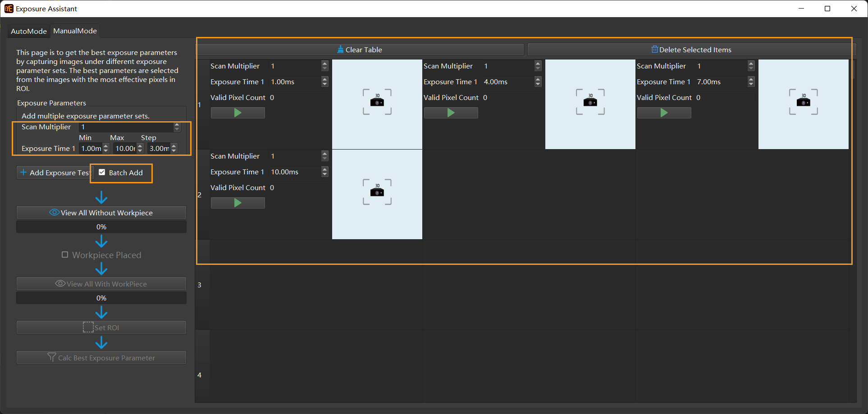Image resolution: width=868 pixels, height=414 pixels.
Task: Decrease the Step exposure time value
Action: pos(174,150)
